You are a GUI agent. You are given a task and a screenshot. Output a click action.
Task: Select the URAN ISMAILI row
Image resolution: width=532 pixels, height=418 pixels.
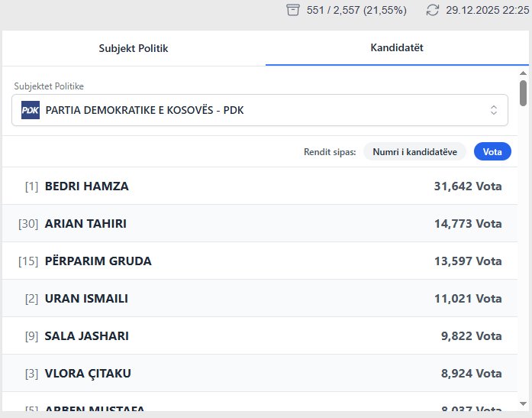coord(260,299)
